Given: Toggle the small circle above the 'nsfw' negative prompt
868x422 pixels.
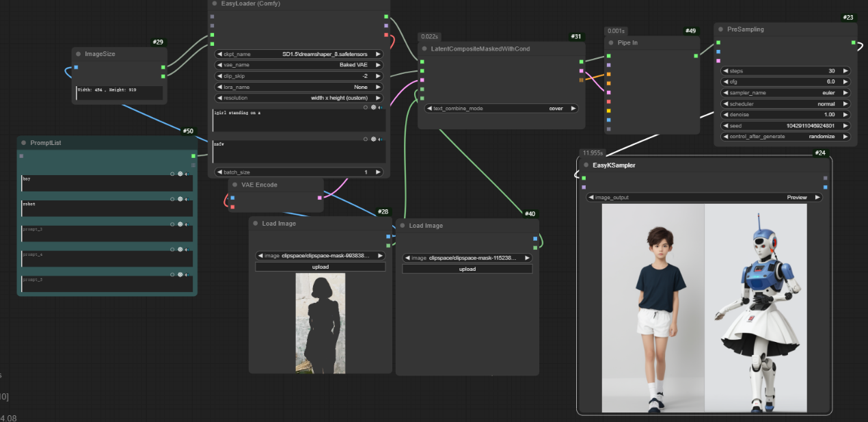Looking at the screenshot, I should tap(365, 139).
